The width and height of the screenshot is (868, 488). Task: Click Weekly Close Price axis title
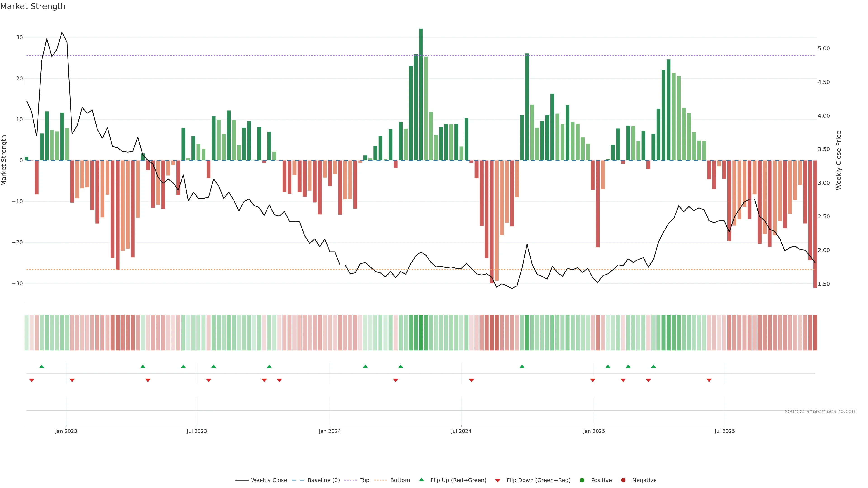839,160
